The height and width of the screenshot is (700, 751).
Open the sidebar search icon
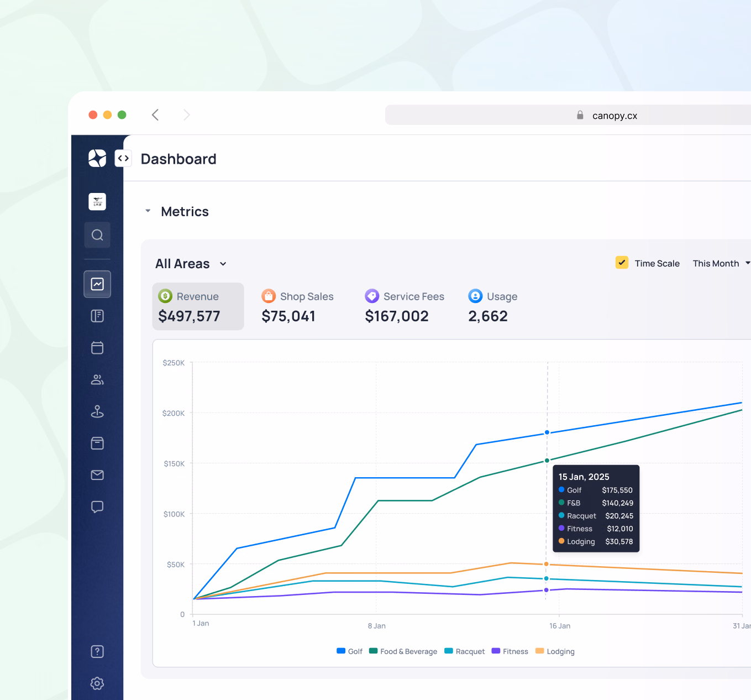pyautogui.click(x=97, y=235)
